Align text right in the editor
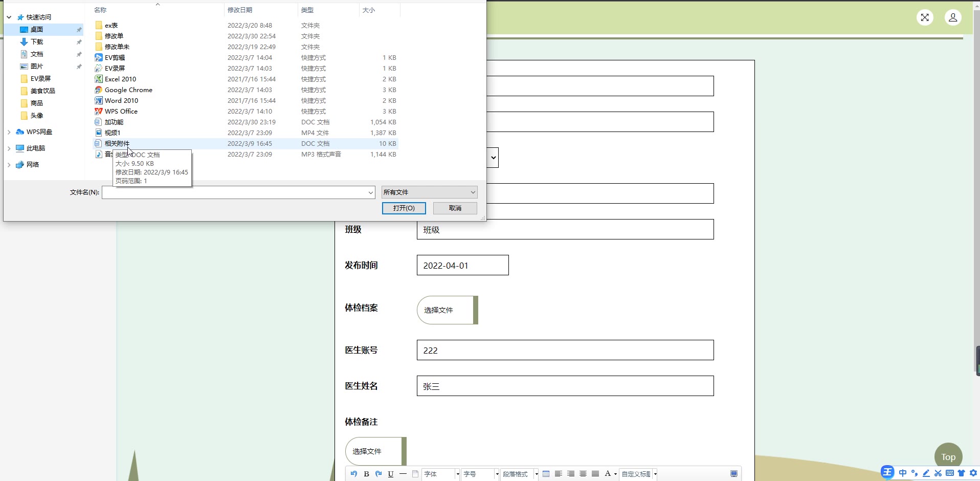Image resolution: width=980 pixels, height=481 pixels. [x=571, y=474]
